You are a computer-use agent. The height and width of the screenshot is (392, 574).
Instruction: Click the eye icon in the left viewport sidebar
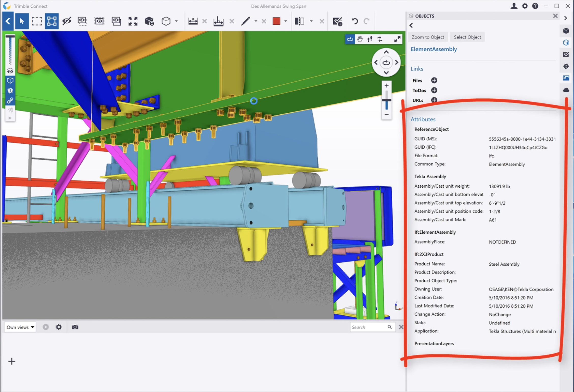tap(10, 71)
